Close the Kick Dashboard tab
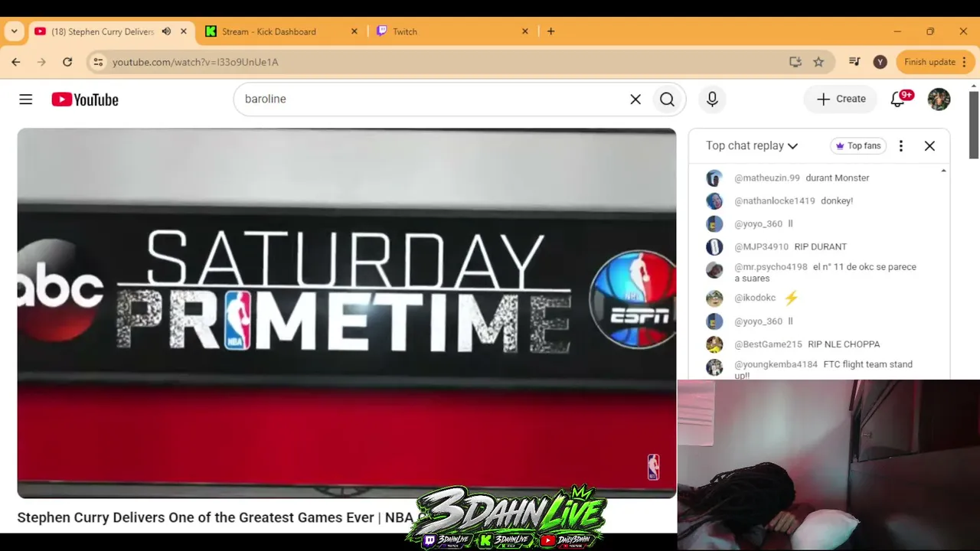 tap(354, 31)
